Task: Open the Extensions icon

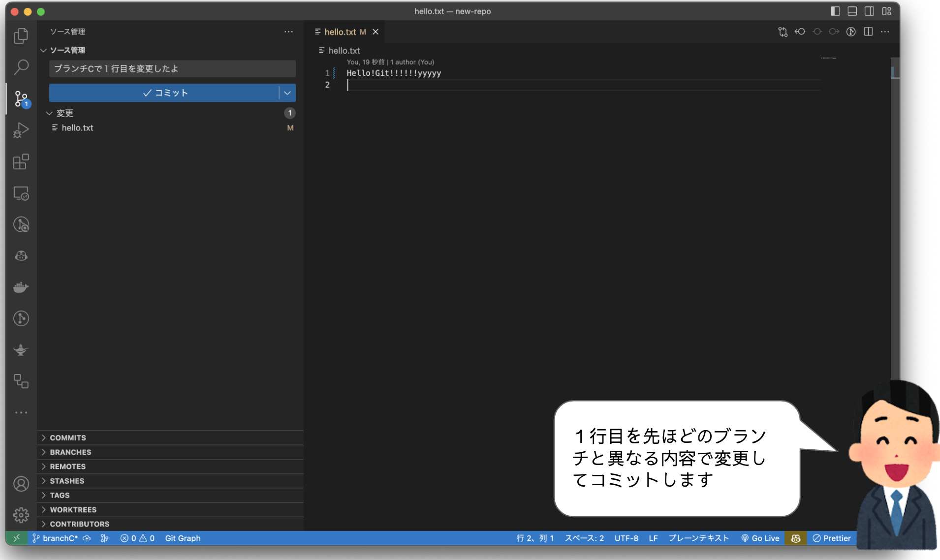Action: pos(21,161)
